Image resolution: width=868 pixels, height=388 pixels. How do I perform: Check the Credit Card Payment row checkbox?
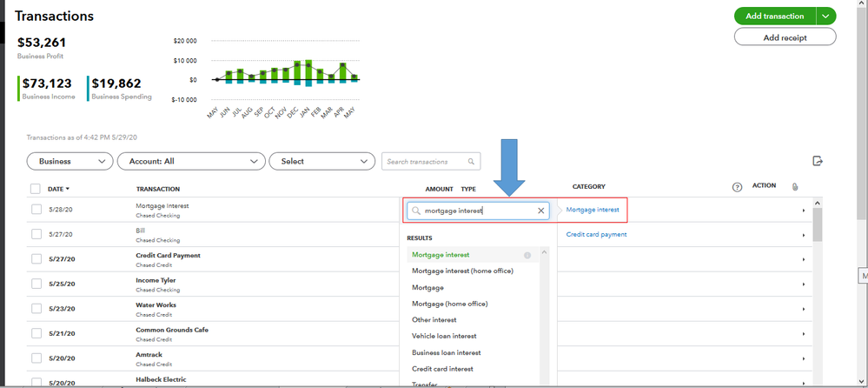click(36, 259)
